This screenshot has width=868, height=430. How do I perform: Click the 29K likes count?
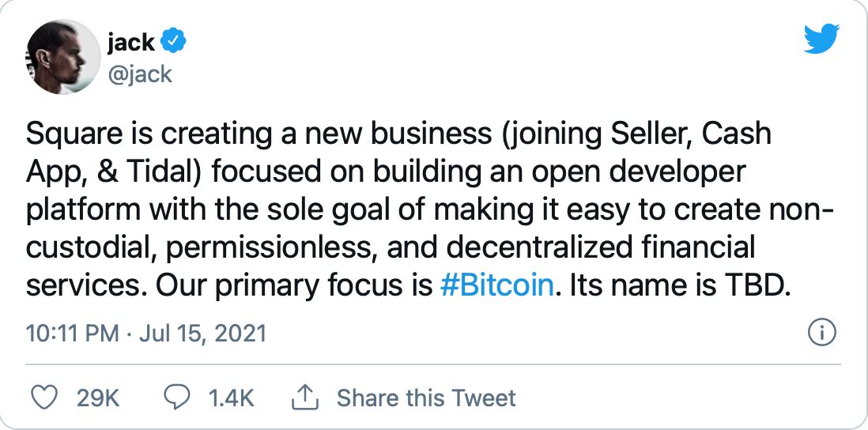pyautogui.click(x=98, y=398)
